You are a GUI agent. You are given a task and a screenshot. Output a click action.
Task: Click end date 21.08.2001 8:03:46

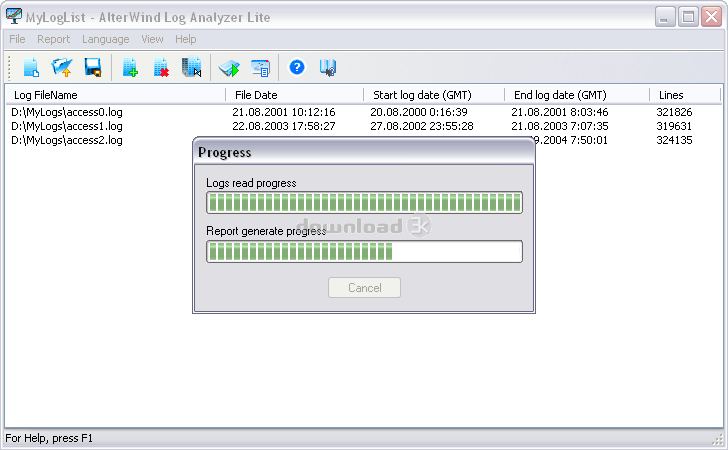point(559,112)
